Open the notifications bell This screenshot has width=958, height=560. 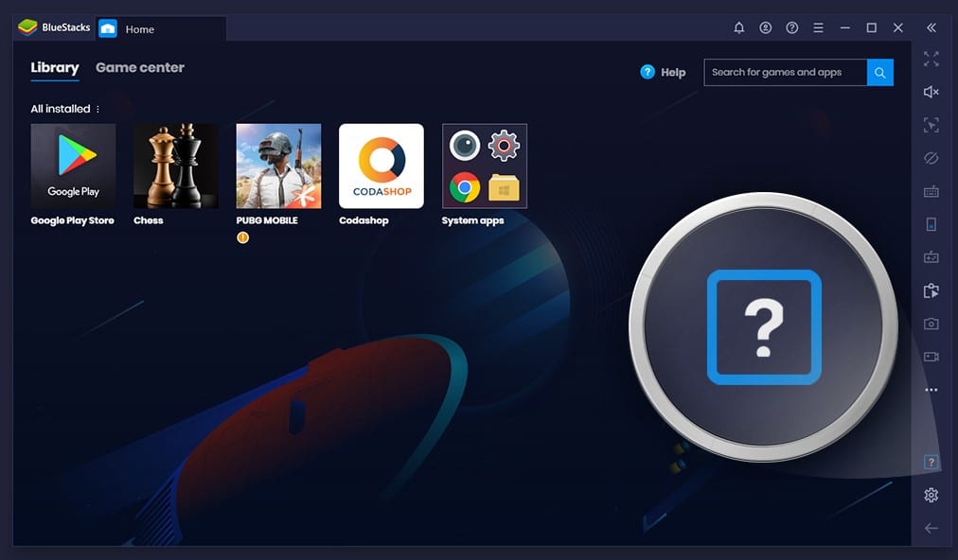738,27
